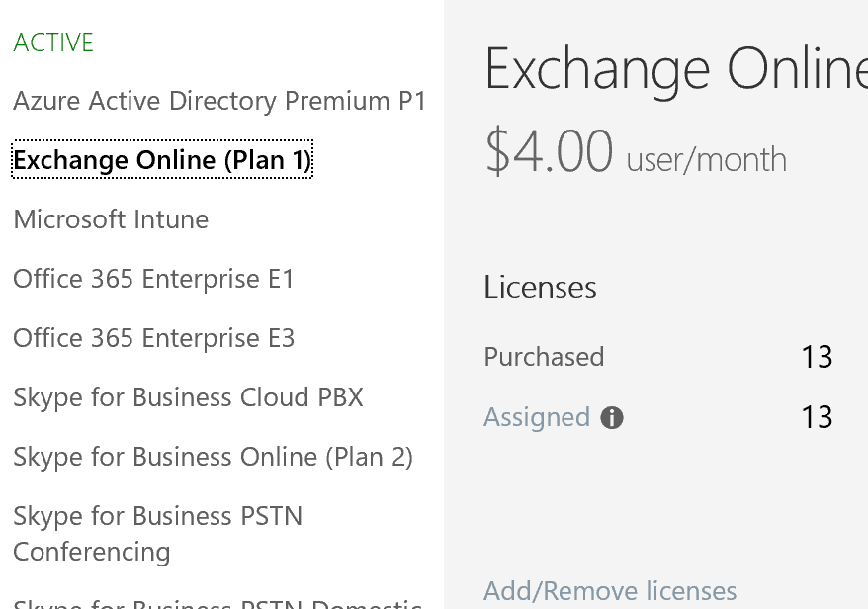
Task: Open Skype for Business Cloud PBX
Action: click(x=188, y=397)
